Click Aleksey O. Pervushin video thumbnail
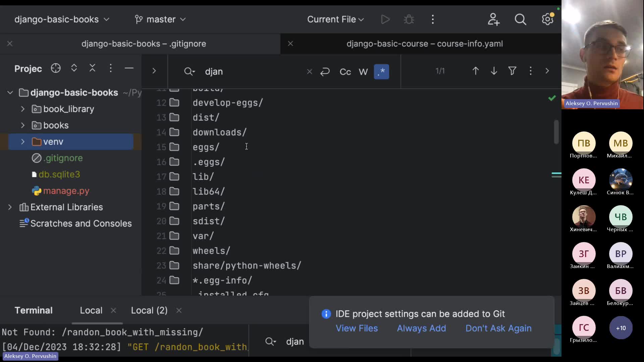Screen dimensions: 644x362 pyautogui.click(x=602, y=55)
